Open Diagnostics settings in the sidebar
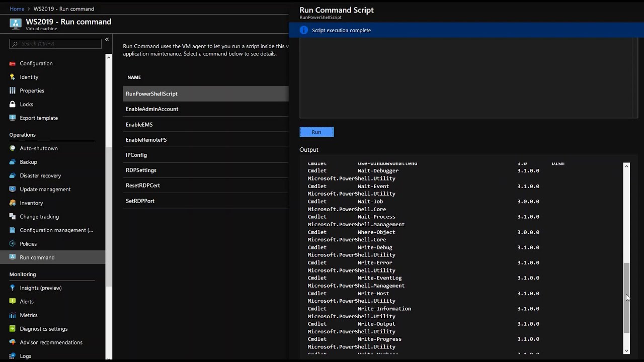Image resolution: width=644 pixels, height=362 pixels. pos(44,328)
